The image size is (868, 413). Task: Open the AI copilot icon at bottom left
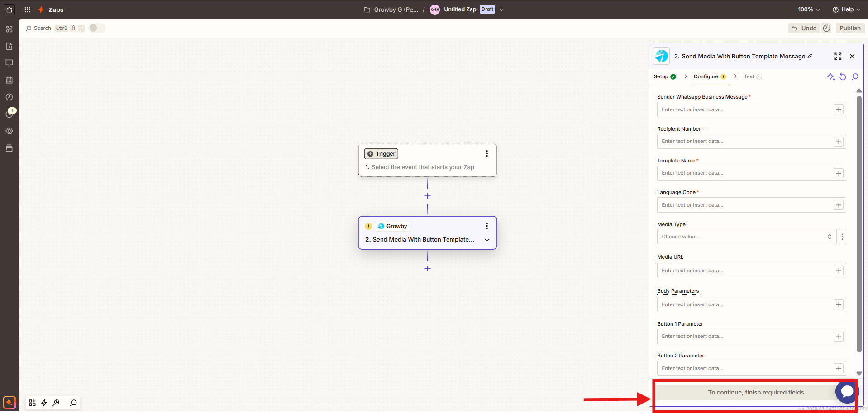[9, 402]
